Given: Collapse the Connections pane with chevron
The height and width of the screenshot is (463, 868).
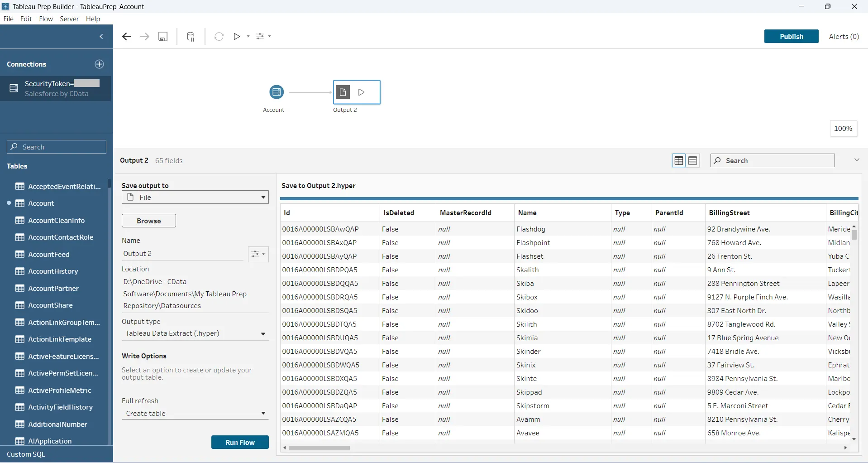Looking at the screenshot, I should pyautogui.click(x=101, y=37).
